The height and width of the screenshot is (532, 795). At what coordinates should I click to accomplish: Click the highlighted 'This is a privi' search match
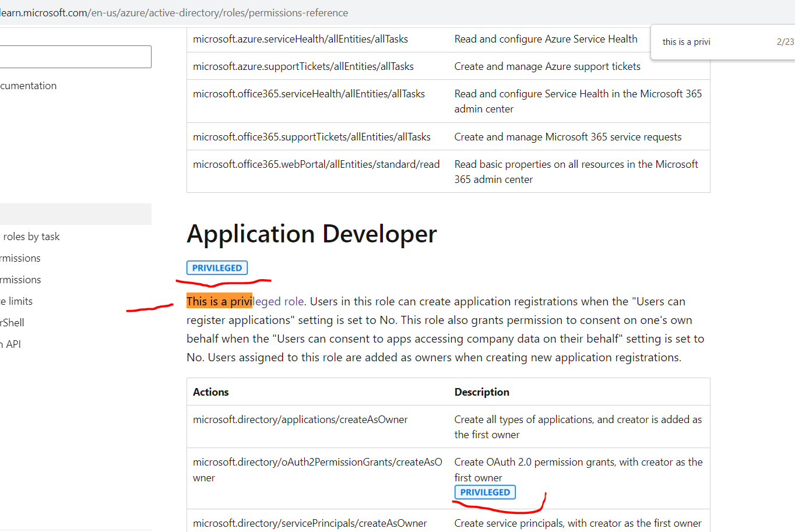pos(219,301)
